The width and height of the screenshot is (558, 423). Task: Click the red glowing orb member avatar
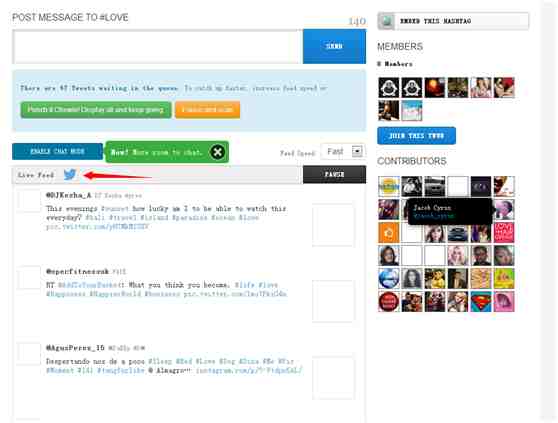(435, 87)
